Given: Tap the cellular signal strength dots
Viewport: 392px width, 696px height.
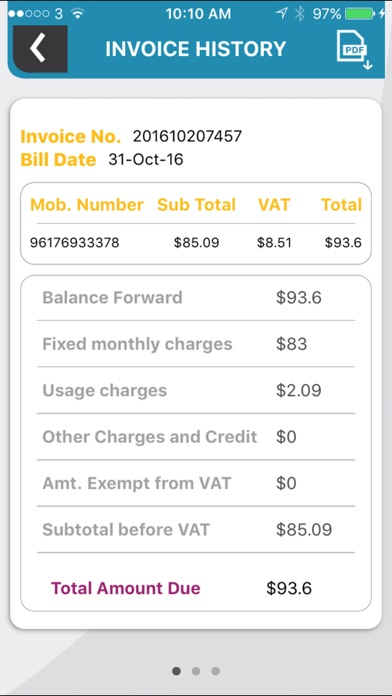Looking at the screenshot, I should pos(29,14).
